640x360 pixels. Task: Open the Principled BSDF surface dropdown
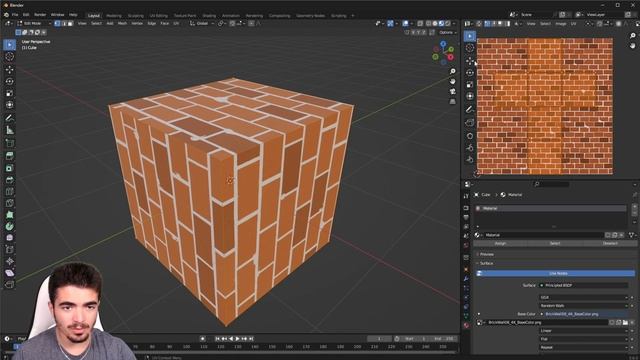tap(584, 285)
